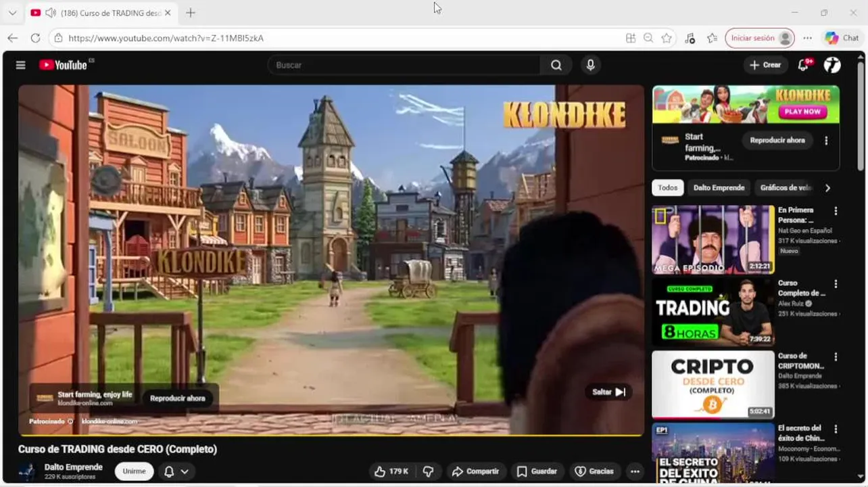This screenshot has width=868, height=487.
Task: Click the search magnifier button
Action: pyautogui.click(x=556, y=65)
